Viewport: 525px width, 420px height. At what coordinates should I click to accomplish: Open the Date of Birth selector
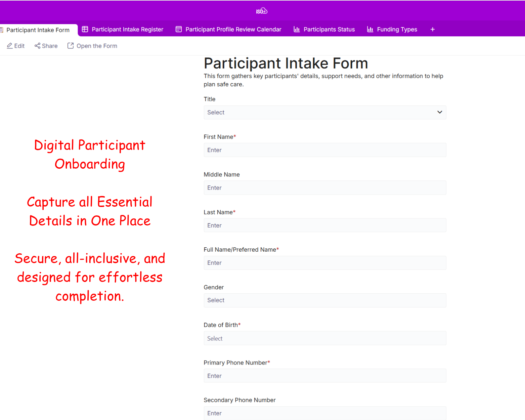pyautogui.click(x=325, y=338)
